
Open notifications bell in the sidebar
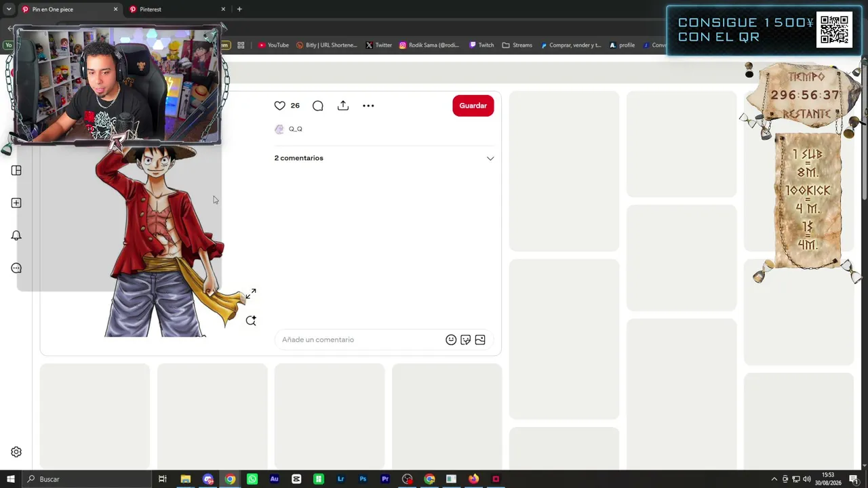16,236
